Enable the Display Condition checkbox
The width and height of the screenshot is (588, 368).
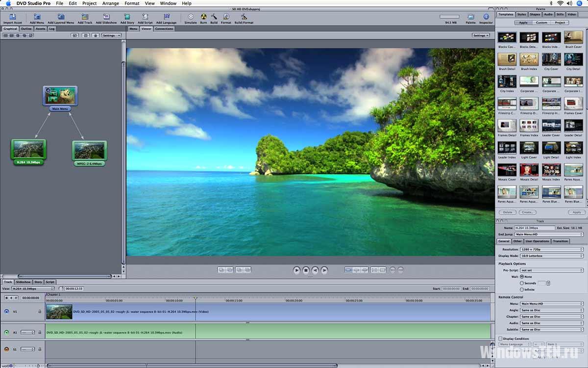pyautogui.click(x=500, y=339)
